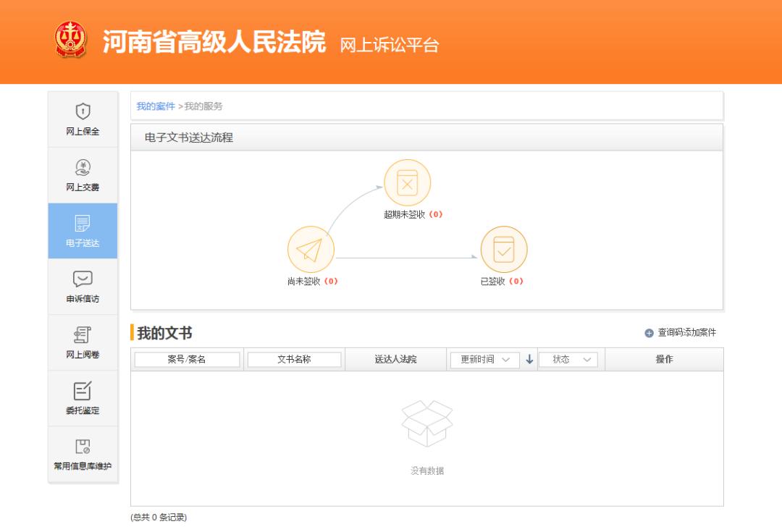The width and height of the screenshot is (782, 532).
Task: Click the 文书名称 column header field
Action: [x=295, y=359]
